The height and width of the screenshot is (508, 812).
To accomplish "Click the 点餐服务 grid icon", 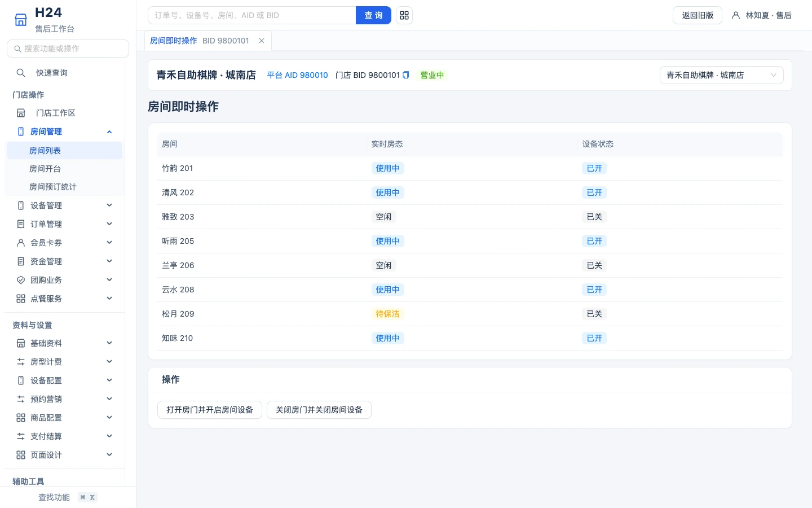I will 21,299.
